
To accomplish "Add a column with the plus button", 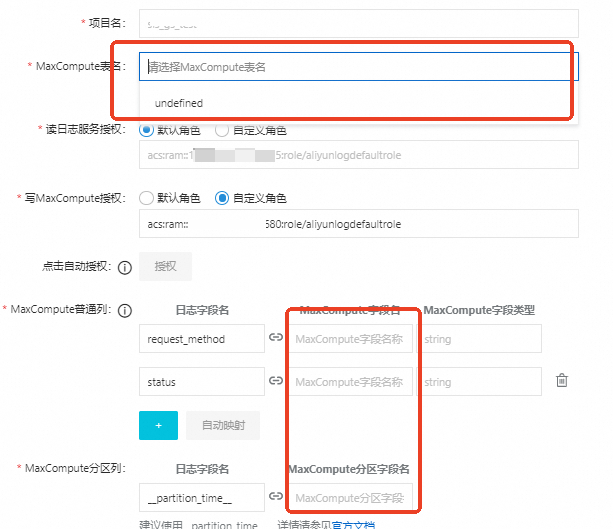I will (x=158, y=425).
